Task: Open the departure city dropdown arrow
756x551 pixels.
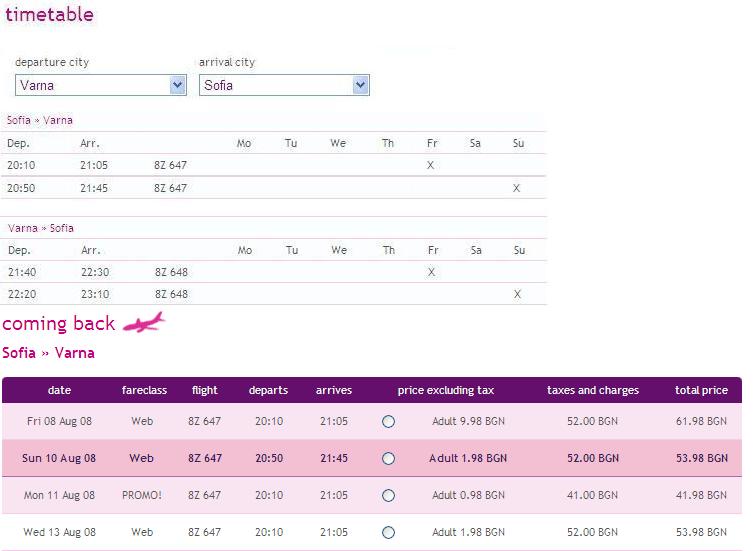Action: 178,85
